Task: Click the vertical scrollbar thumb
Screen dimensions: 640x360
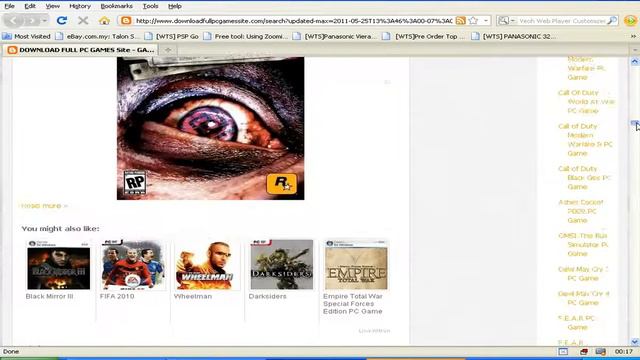Action: 635,123
